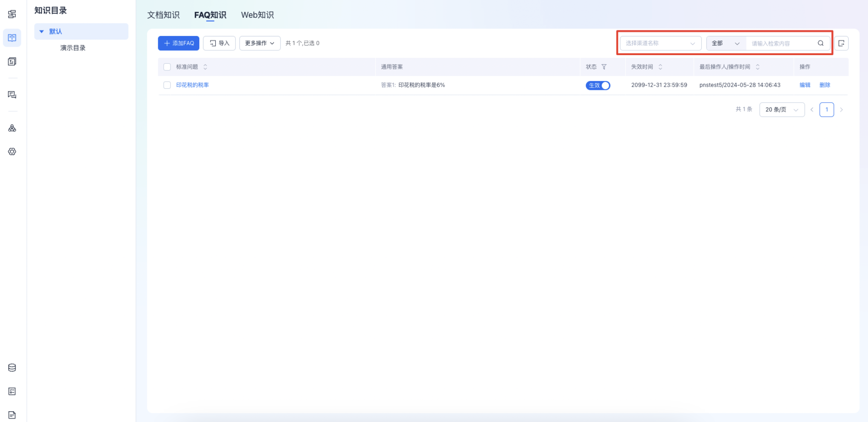This screenshot has height=422, width=868.
Task: Collapse the 默认 directory tree node
Action: coord(42,31)
